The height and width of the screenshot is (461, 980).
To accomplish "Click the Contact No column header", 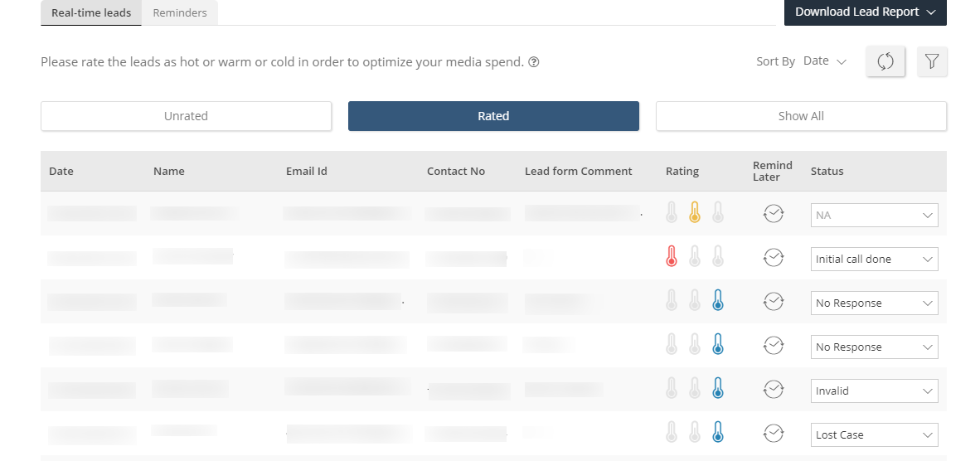I will tap(456, 171).
